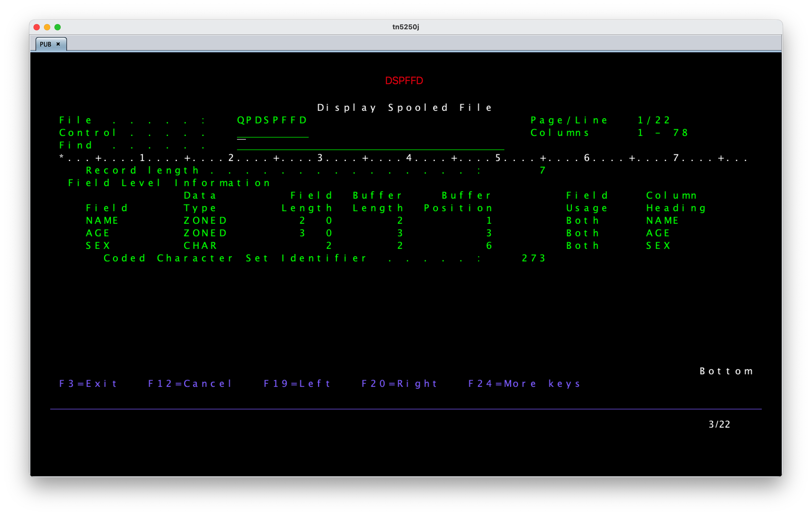Screen dimensions: 812x516
Task: Click the Field Level Information heading
Action: tap(169, 183)
